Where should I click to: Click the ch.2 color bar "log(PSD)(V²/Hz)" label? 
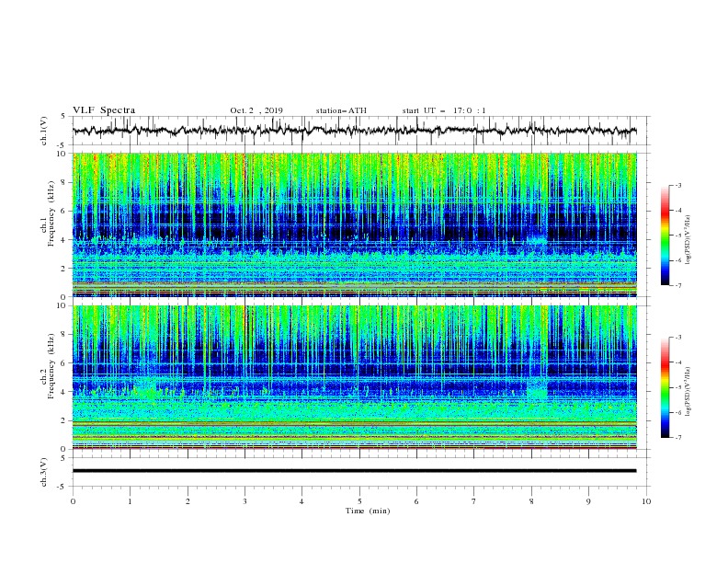688,392
